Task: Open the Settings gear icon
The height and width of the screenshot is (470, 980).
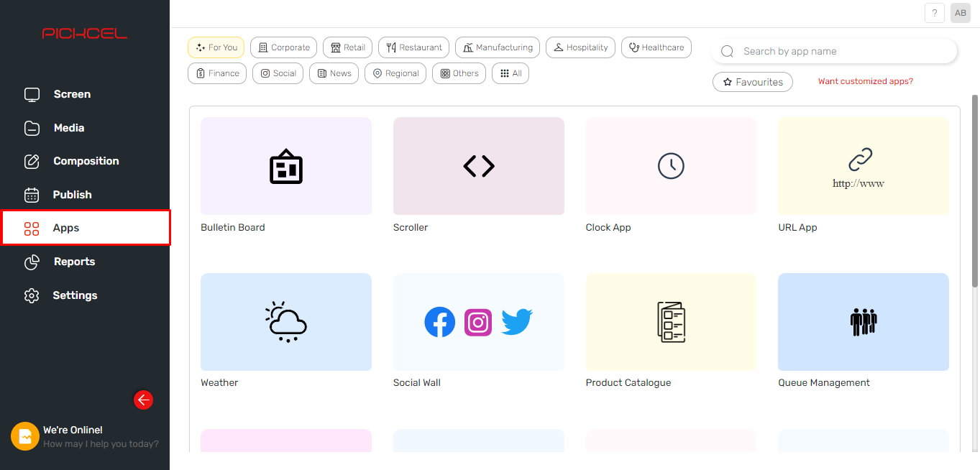Action: [x=32, y=295]
